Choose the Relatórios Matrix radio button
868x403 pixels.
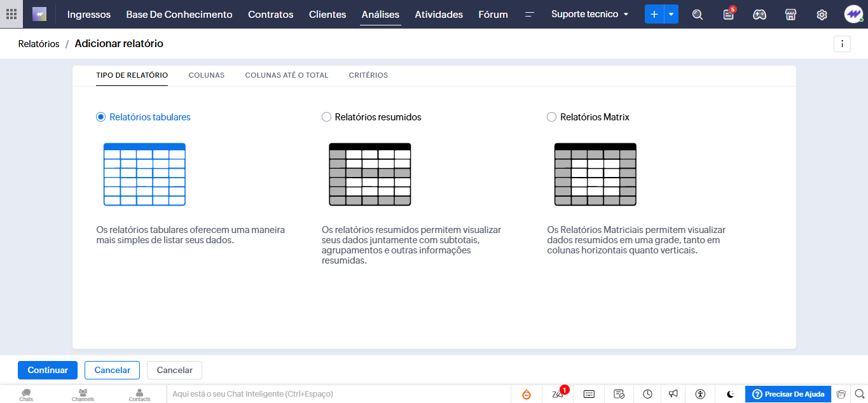pos(551,117)
